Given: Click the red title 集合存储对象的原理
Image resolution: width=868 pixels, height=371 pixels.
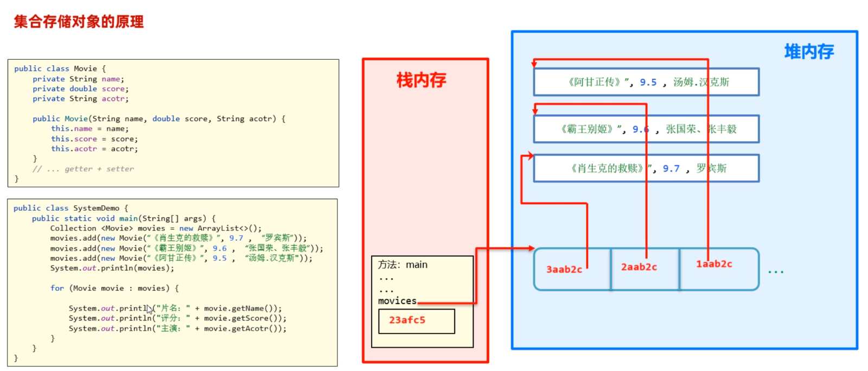Looking at the screenshot, I should [x=79, y=22].
